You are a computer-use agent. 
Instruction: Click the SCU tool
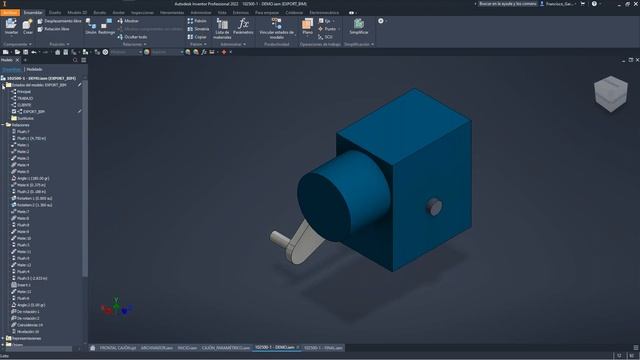coord(326,37)
